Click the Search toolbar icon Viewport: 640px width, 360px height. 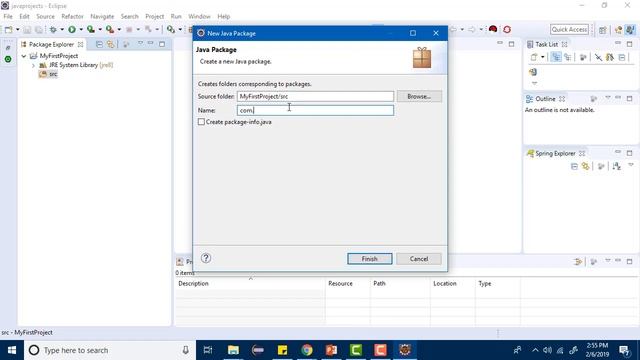[171, 29]
